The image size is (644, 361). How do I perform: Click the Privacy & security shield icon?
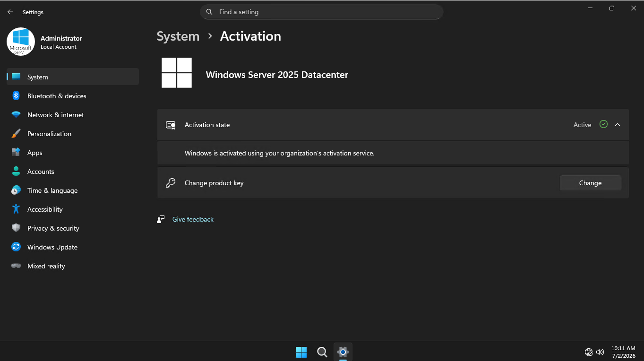point(16,228)
